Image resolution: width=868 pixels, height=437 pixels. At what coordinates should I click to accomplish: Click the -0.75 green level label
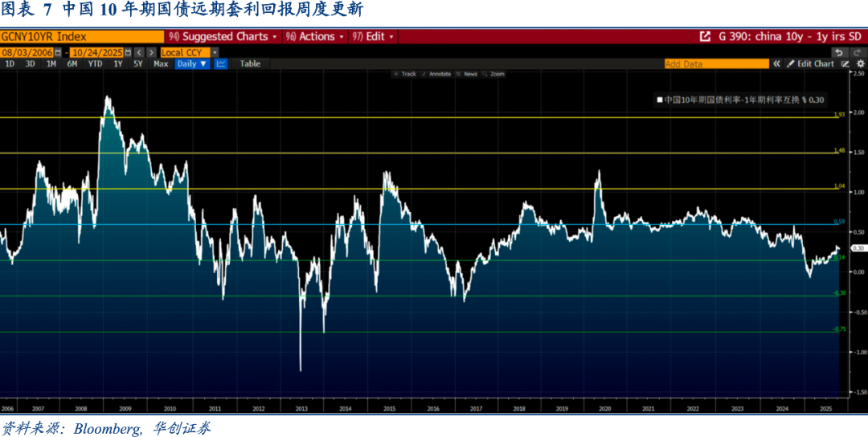pos(839,329)
